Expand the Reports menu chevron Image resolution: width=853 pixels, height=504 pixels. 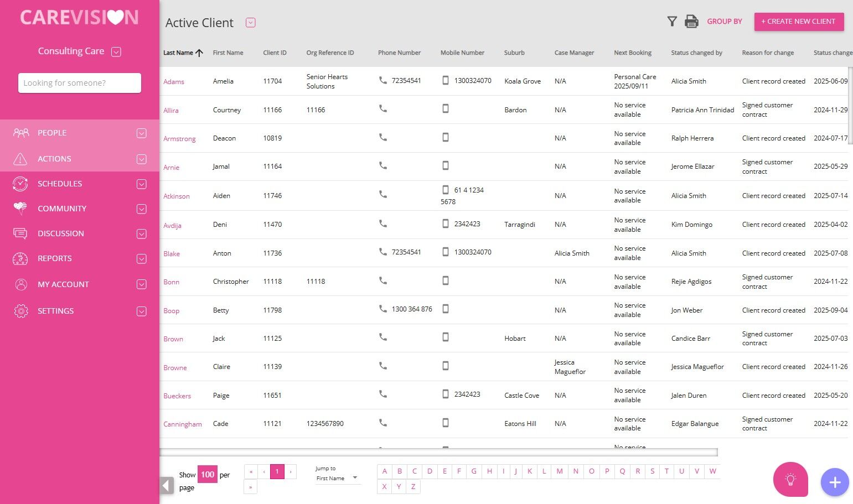click(x=142, y=258)
